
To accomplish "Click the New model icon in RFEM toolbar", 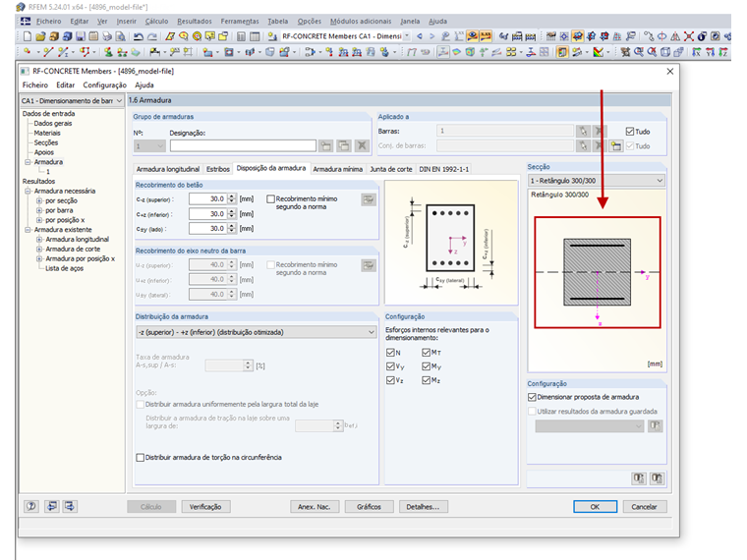I will pyautogui.click(x=28, y=36).
